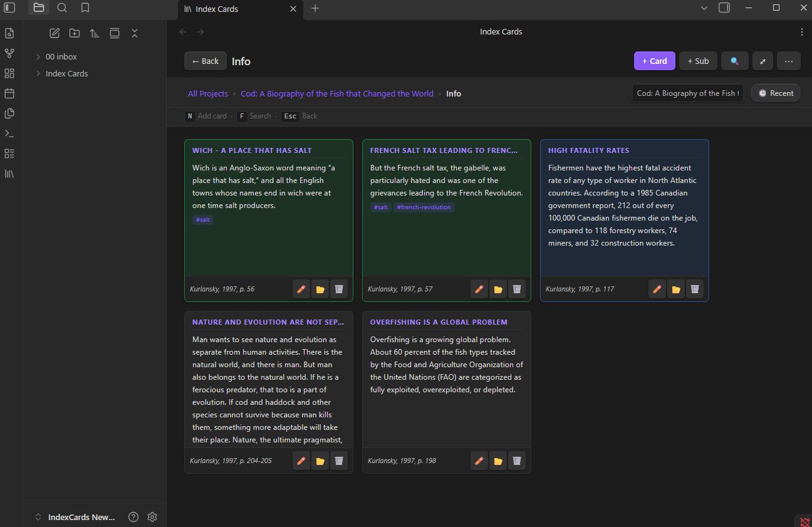Open command palette ribbon icon
The height and width of the screenshot is (527, 812).
tap(9, 133)
